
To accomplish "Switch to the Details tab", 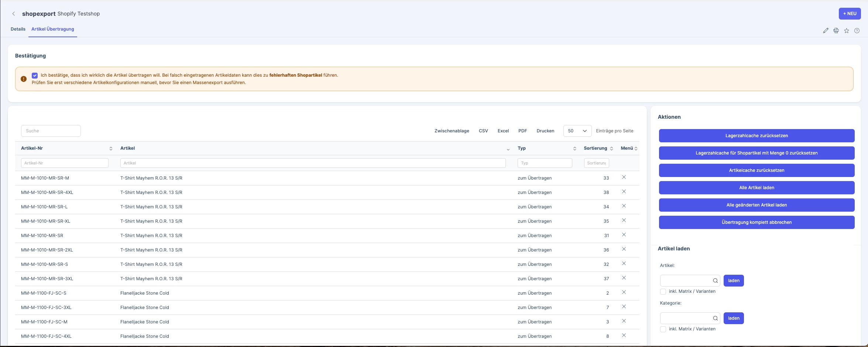I will 18,29.
